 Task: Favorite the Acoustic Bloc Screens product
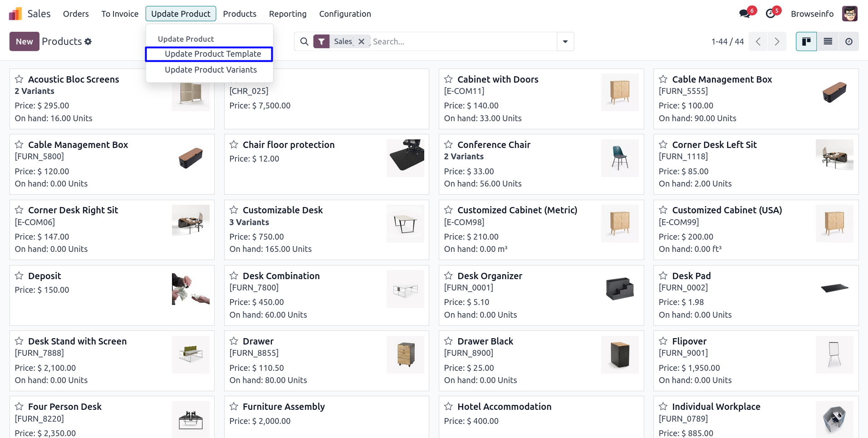click(x=19, y=79)
